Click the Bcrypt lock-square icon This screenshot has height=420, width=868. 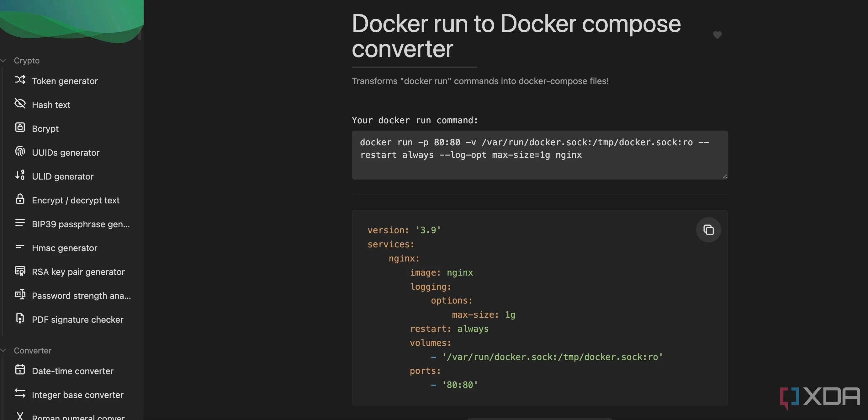pyautogui.click(x=20, y=127)
